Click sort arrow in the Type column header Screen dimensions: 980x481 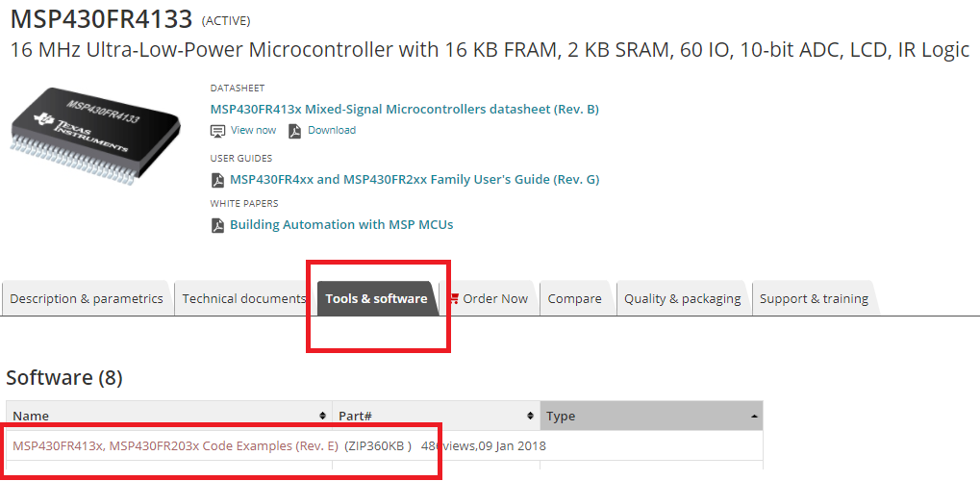pos(752,416)
